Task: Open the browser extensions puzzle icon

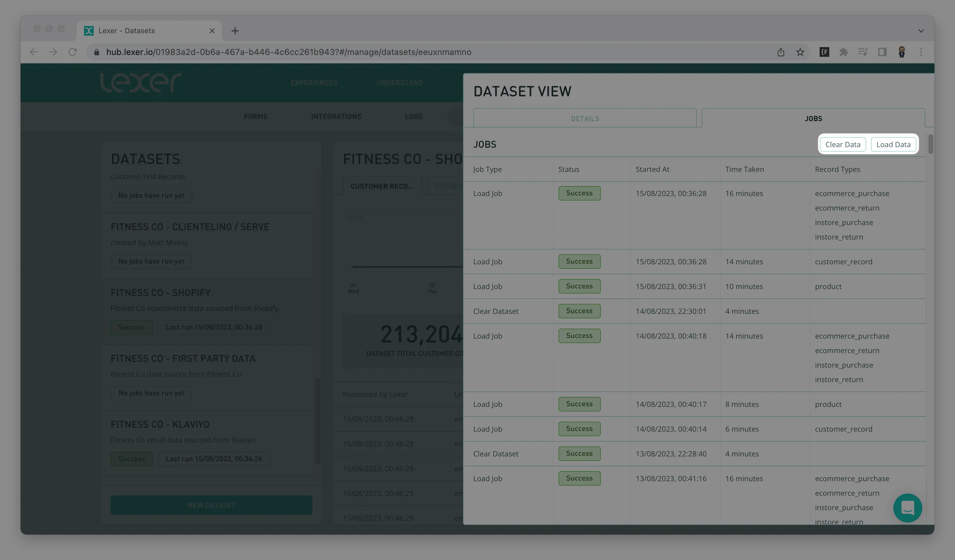Action: (x=843, y=52)
